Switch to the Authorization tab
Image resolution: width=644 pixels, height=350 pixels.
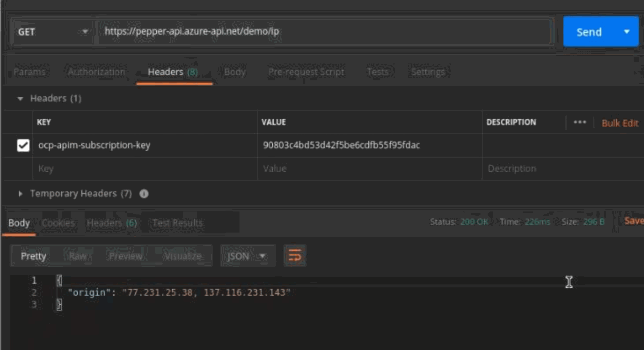pos(97,72)
